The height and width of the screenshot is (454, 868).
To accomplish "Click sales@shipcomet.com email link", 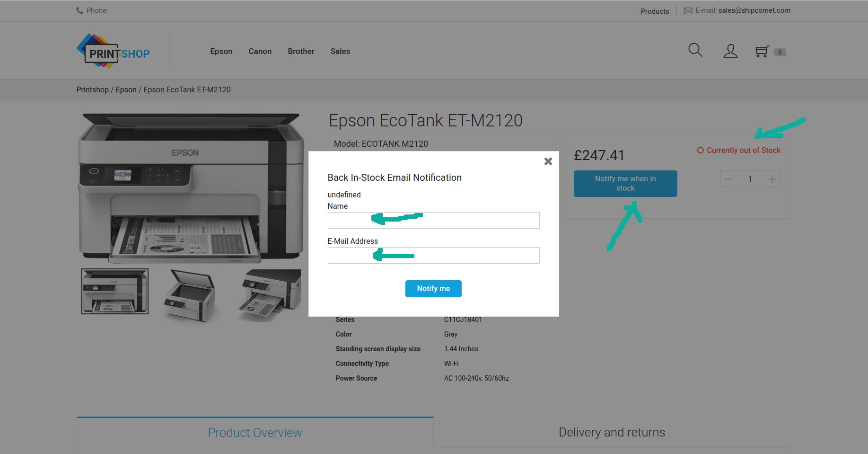I will point(754,10).
